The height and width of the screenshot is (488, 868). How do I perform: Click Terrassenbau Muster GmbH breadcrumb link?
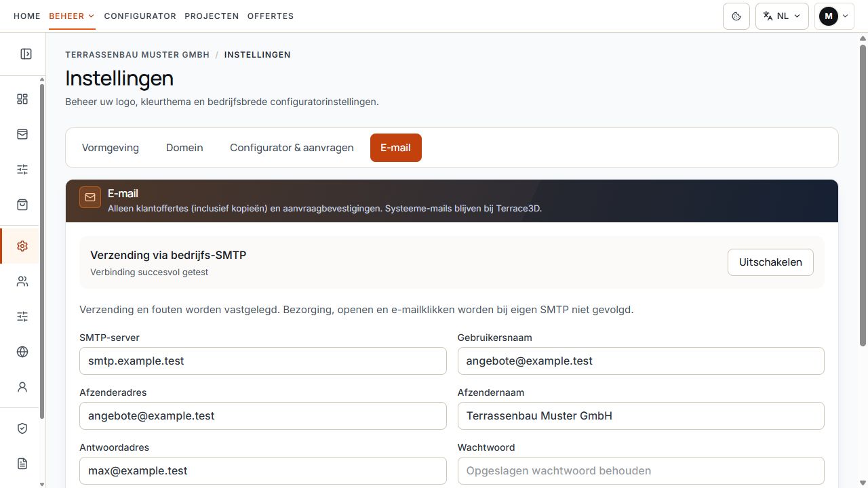pos(138,55)
